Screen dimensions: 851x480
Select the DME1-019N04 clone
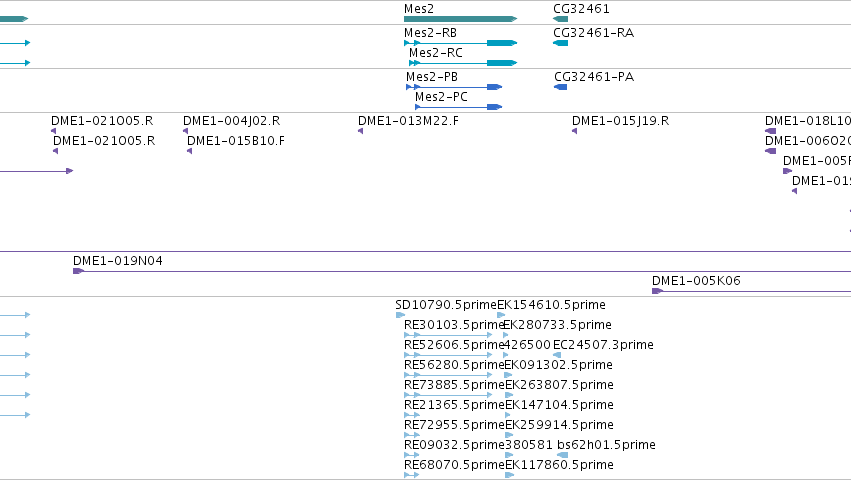pos(462,271)
